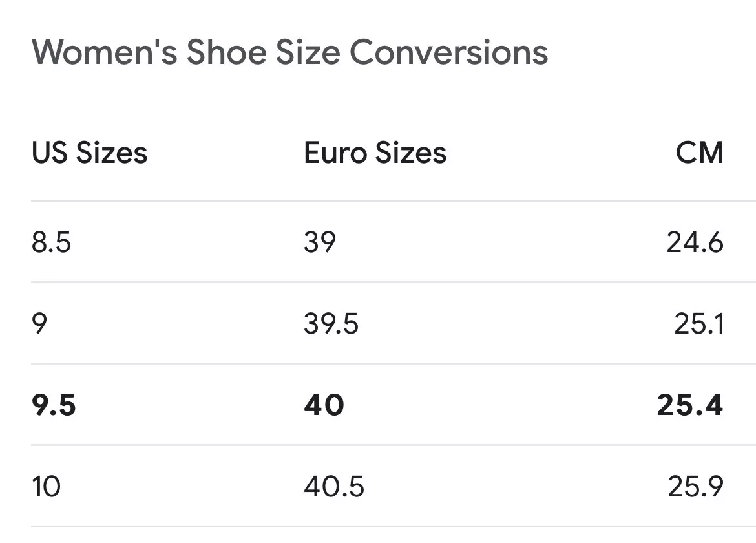Click the CM column header
The width and height of the screenshot is (756, 543).
699,153
